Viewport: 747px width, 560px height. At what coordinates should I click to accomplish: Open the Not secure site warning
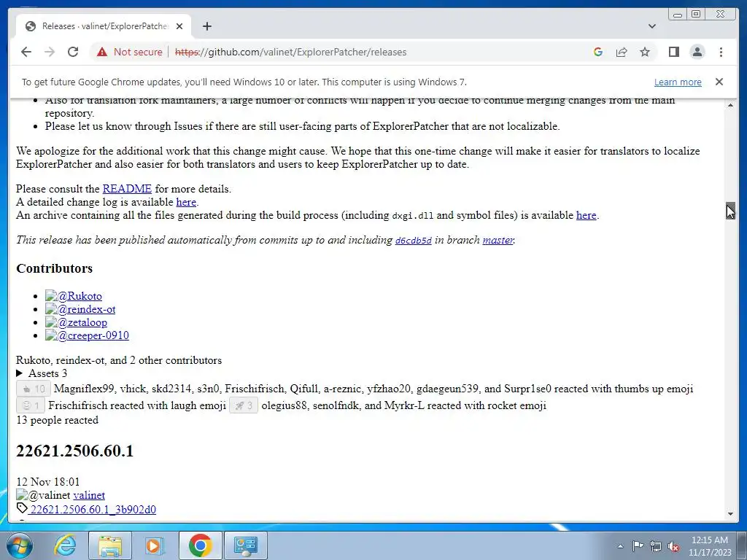tap(130, 52)
